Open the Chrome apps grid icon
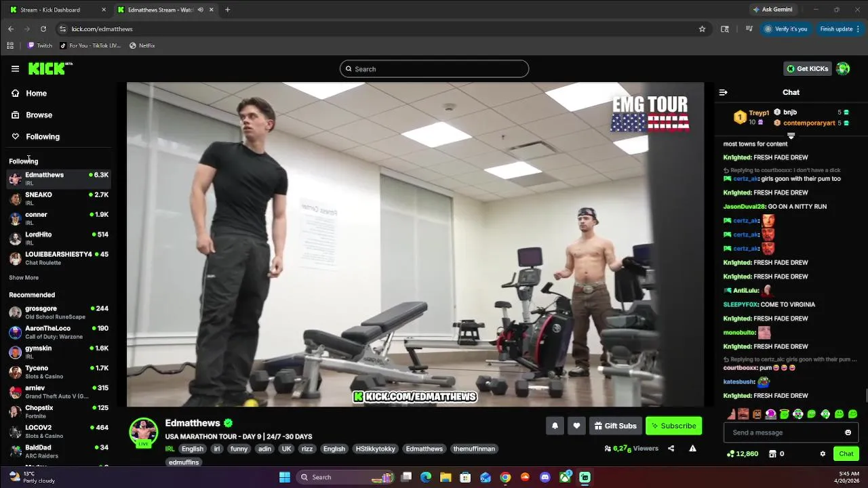The height and width of the screenshot is (488, 868). coord(10,45)
